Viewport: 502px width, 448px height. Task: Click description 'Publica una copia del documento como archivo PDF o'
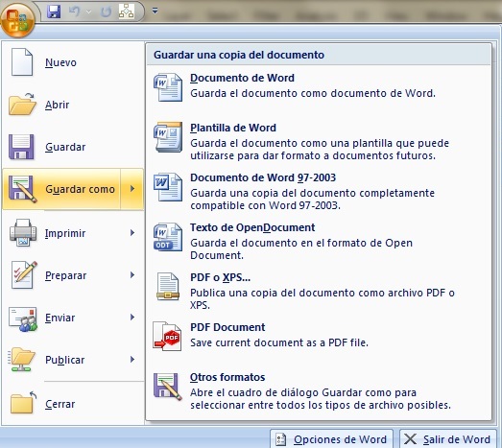[x=323, y=293]
